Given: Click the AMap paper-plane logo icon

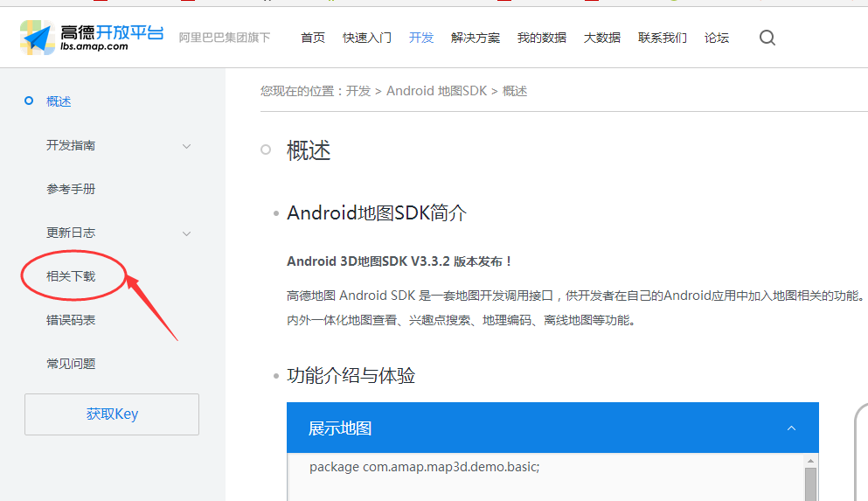Looking at the screenshot, I should coord(37,38).
